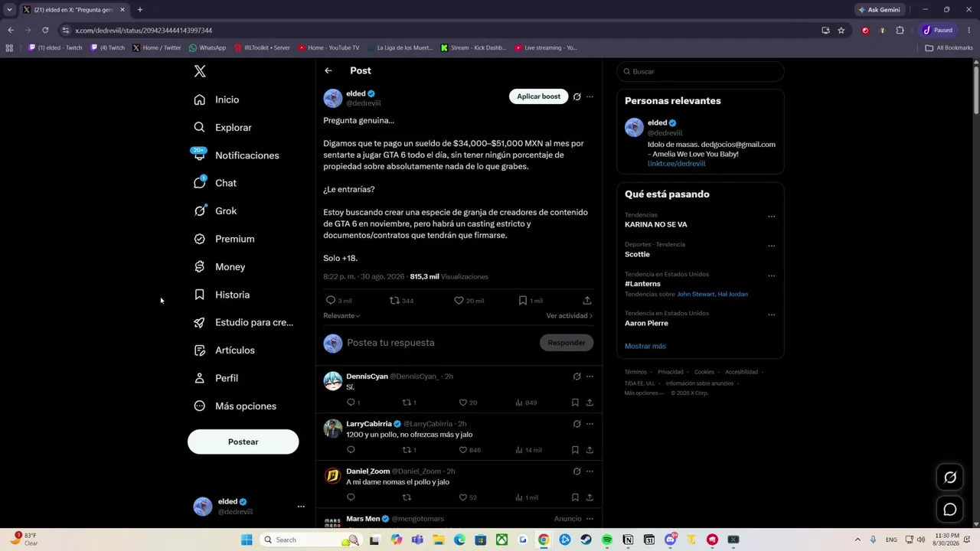Open Chat in the sidebar
The image size is (980, 551).
click(215, 183)
